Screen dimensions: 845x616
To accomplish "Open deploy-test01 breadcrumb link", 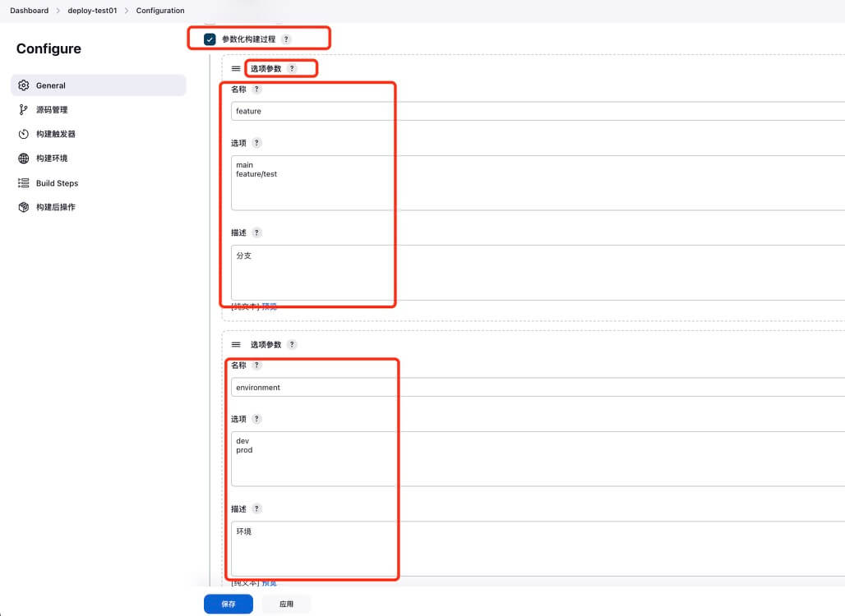I will click(x=91, y=11).
